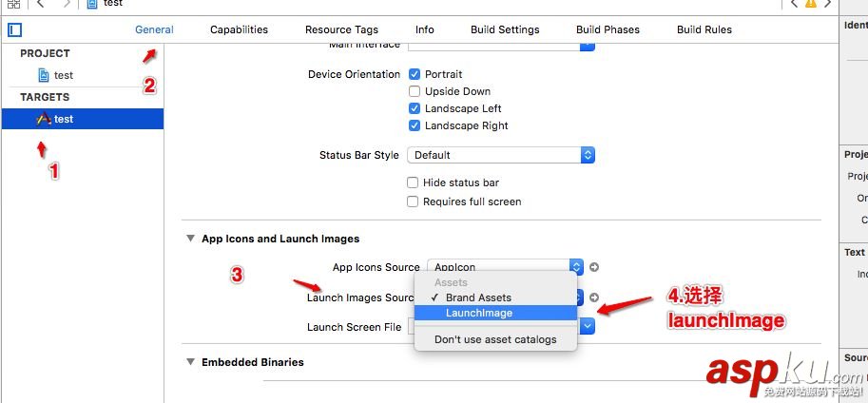Check the Hide status bar option
Screen dimensions: 868x403
(x=413, y=182)
